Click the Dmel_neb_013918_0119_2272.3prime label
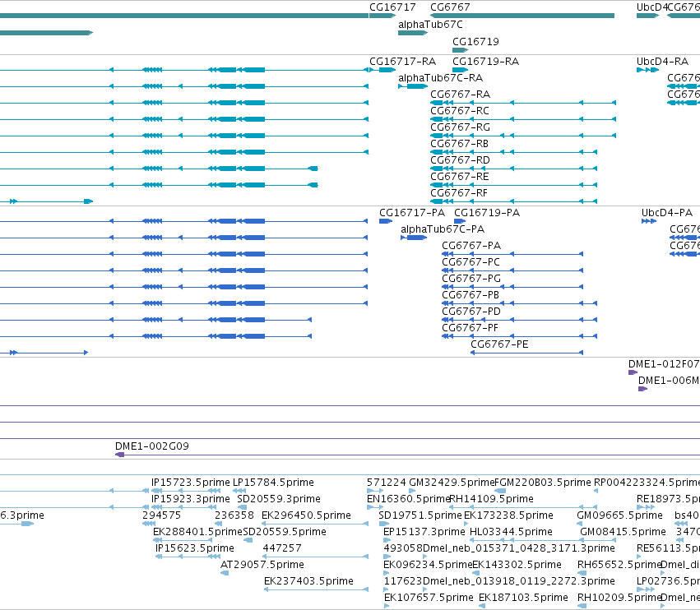Screen dimensions: 700x610 [x=519, y=581]
